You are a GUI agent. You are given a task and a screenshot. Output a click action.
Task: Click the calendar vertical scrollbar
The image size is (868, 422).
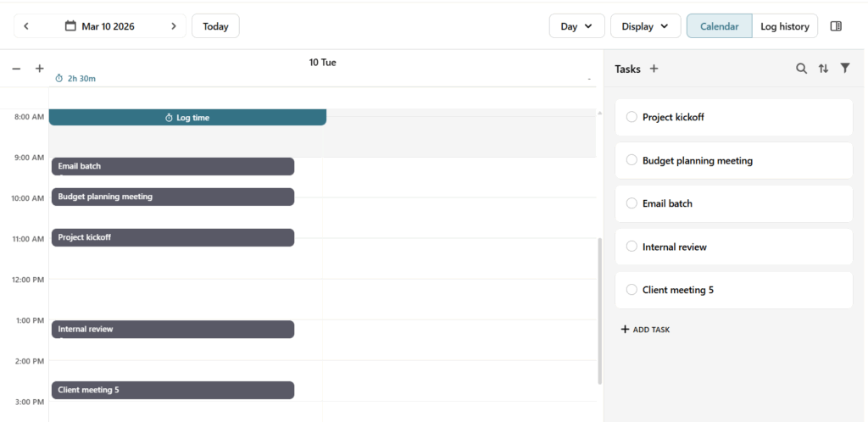600,309
